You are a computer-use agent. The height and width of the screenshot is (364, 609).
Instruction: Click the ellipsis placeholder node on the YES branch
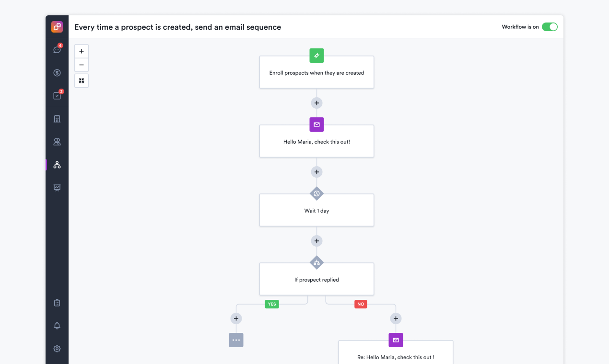(x=236, y=340)
